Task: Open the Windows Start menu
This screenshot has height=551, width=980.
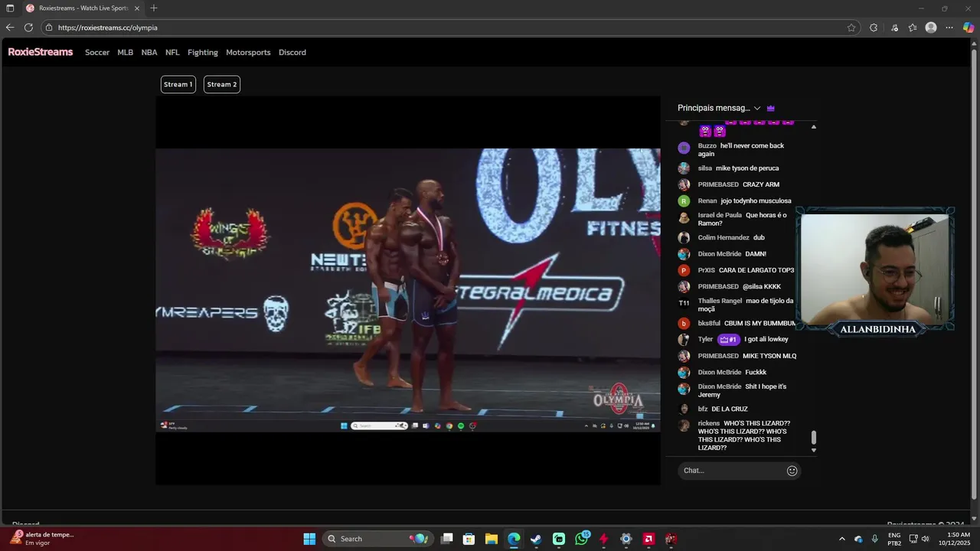Action: tap(309, 539)
